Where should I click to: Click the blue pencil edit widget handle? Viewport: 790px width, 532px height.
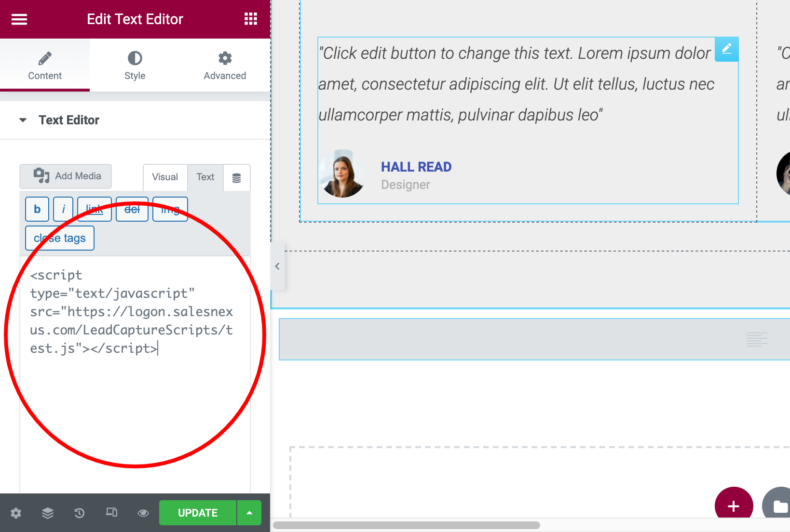(x=727, y=49)
